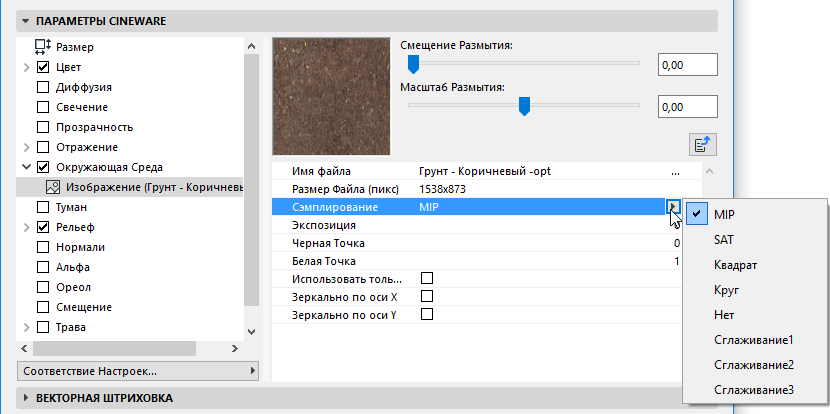Click the Масштаб Размытия slider handle
The width and height of the screenshot is (830, 414).
[x=524, y=106]
